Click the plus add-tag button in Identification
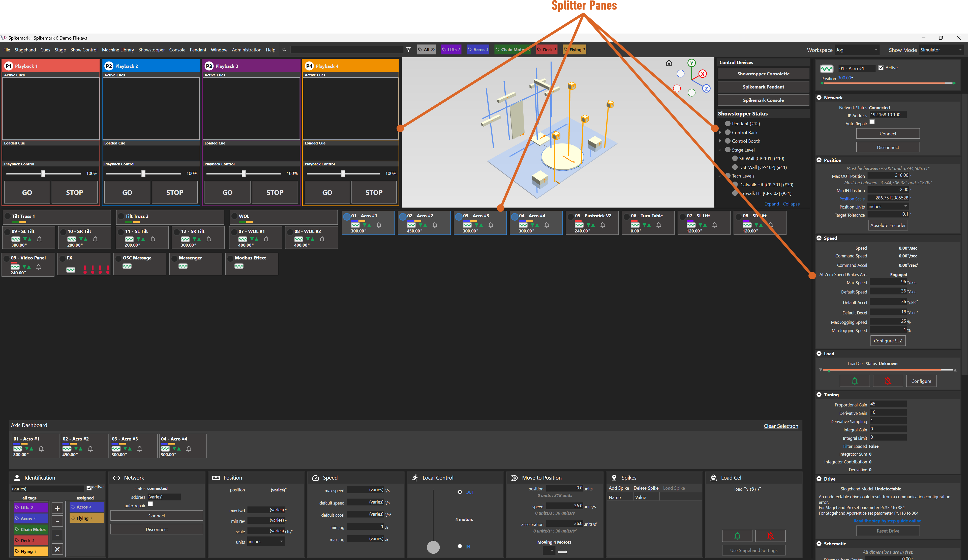Image resolution: width=968 pixels, height=560 pixels. pyautogui.click(x=57, y=509)
